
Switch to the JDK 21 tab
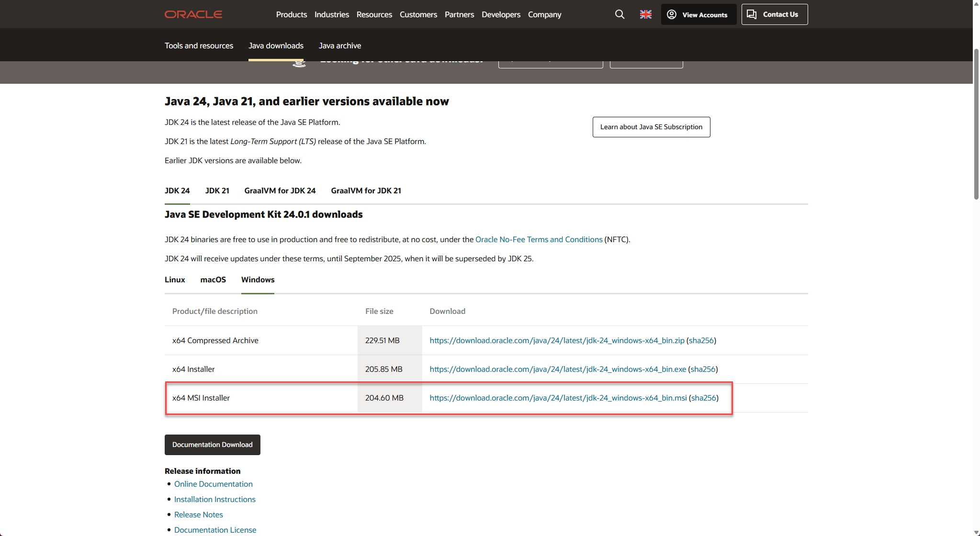[217, 190]
